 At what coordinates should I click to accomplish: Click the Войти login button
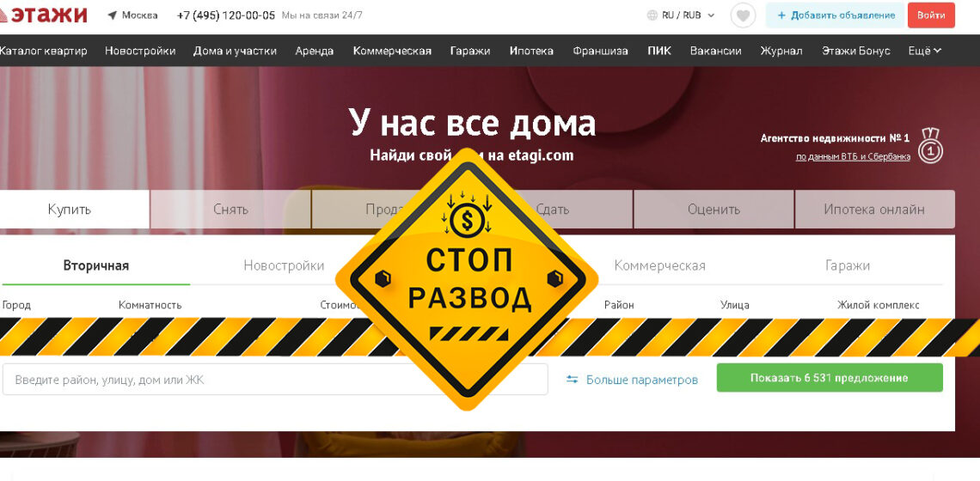coord(930,15)
